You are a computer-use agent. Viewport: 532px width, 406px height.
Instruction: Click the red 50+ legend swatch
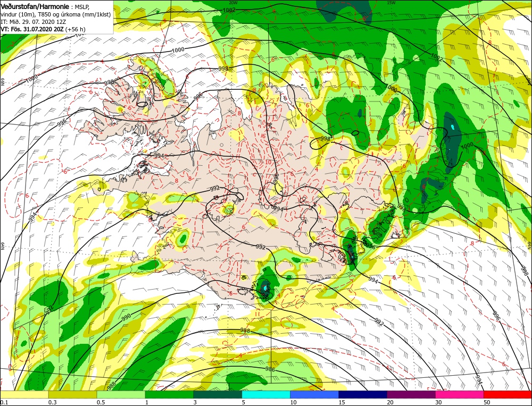pos(508,394)
